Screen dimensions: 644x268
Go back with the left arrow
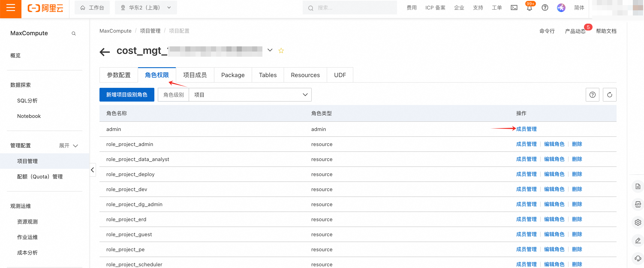pyautogui.click(x=104, y=52)
